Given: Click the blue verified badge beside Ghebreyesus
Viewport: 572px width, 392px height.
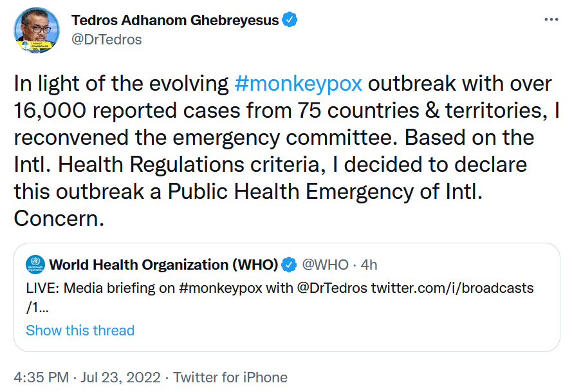Looking at the screenshot, I should click(x=290, y=20).
